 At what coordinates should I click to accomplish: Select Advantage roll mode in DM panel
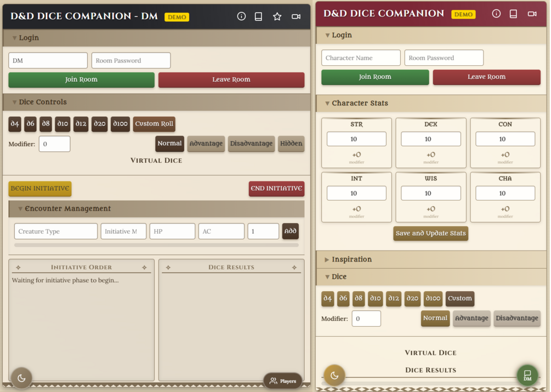click(206, 144)
